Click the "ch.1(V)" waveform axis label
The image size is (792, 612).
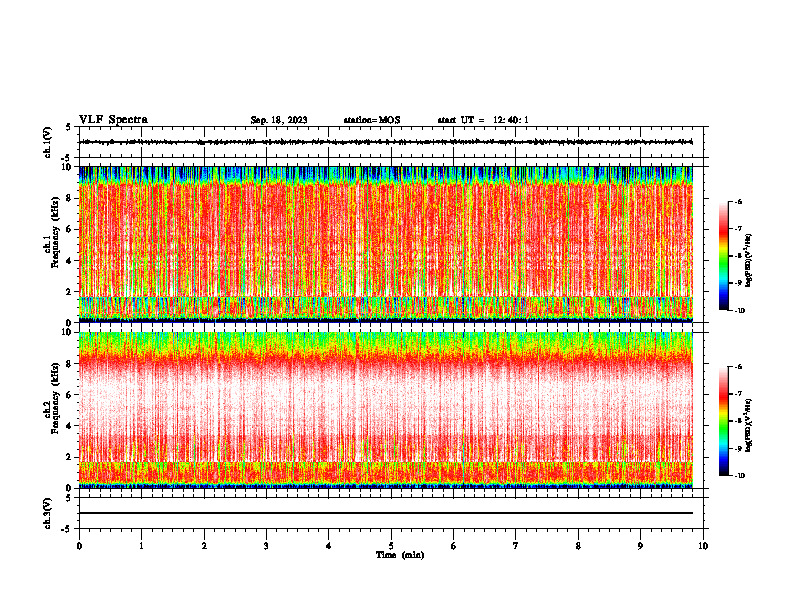(x=48, y=142)
